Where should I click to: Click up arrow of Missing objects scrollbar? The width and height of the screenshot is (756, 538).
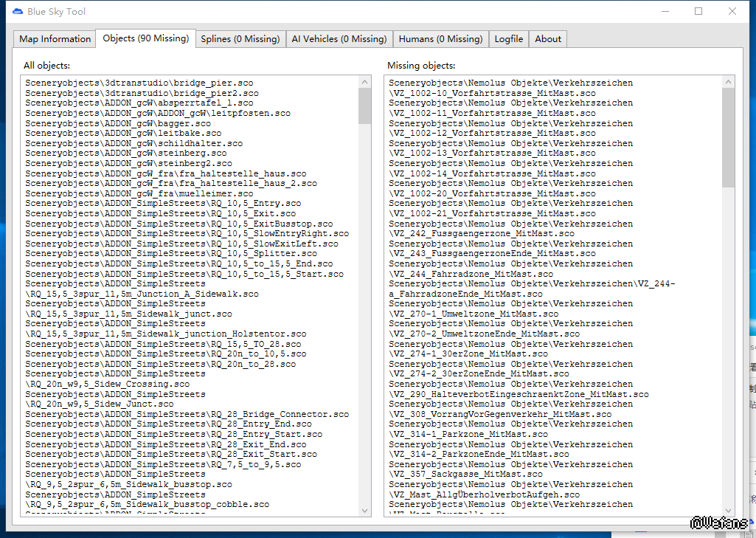[x=729, y=82]
